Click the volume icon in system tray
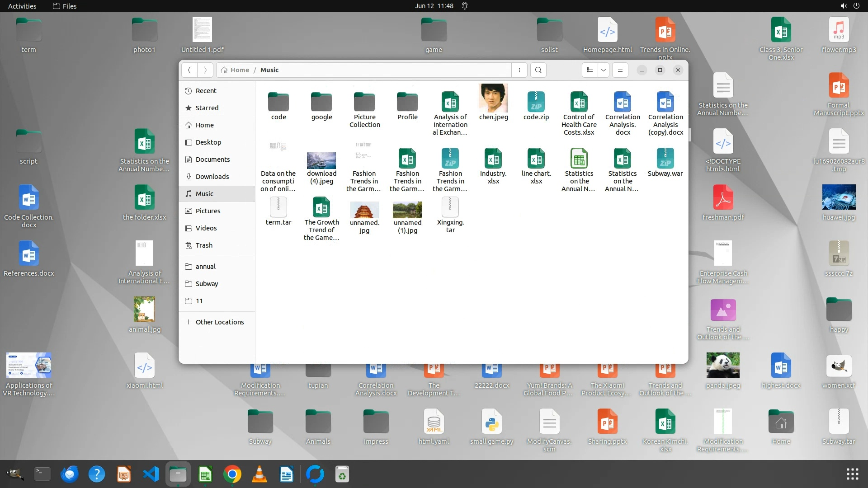This screenshot has width=868, height=488. (843, 6)
